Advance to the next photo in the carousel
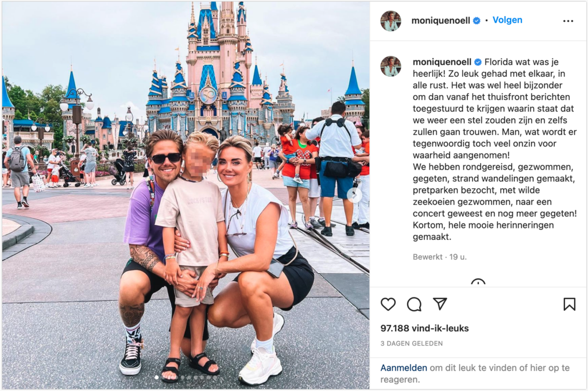588x391 pixels. click(x=354, y=195)
